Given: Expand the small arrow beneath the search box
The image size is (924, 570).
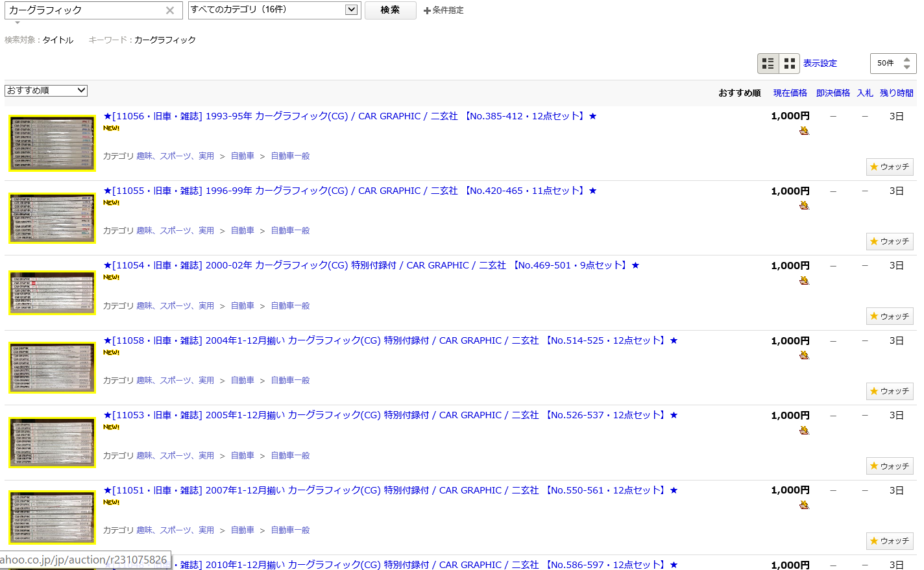Looking at the screenshot, I should coord(18,23).
